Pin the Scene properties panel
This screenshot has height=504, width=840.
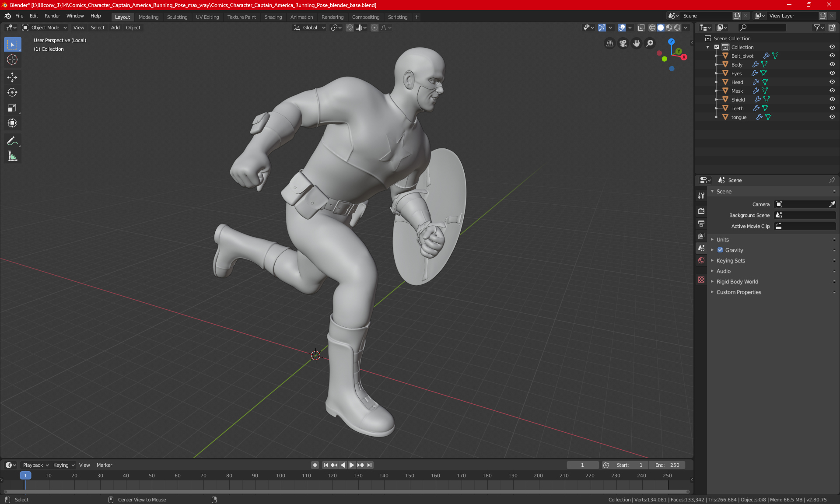pyautogui.click(x=832, y=180)
